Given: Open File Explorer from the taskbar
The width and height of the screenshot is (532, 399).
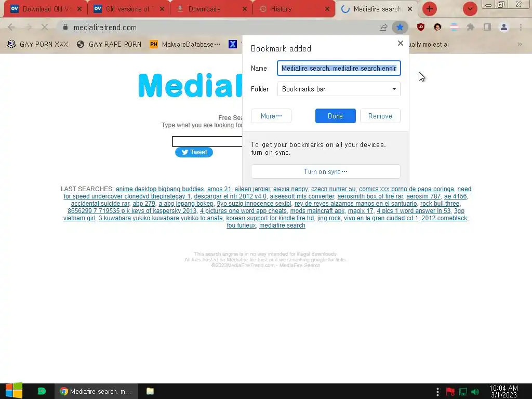Looking at the screenshot, I should 150,391.
